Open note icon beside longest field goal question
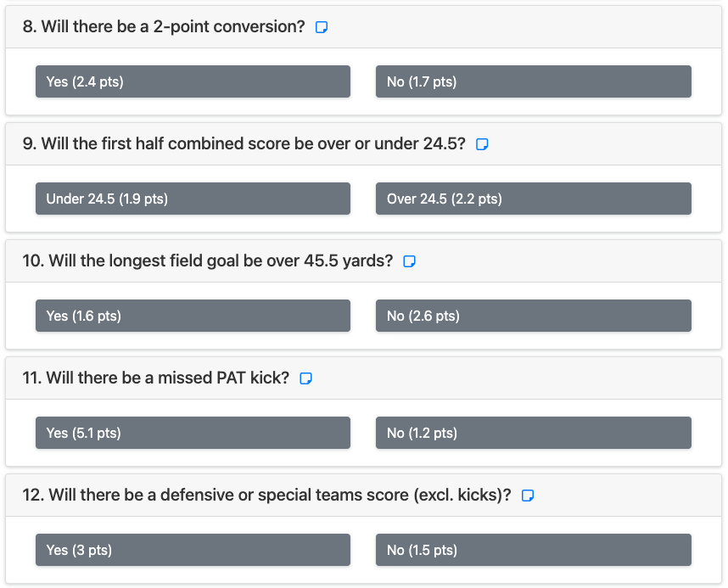Image resolution: width=728 pixels, height=588 pixels. pyautogui.click(x=409, y=261)
